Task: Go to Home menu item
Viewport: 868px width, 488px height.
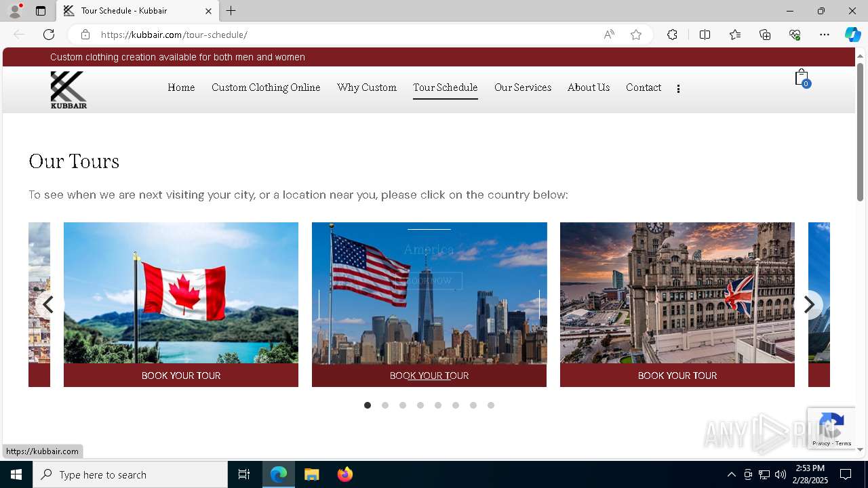Action: (x=181, y=87)
